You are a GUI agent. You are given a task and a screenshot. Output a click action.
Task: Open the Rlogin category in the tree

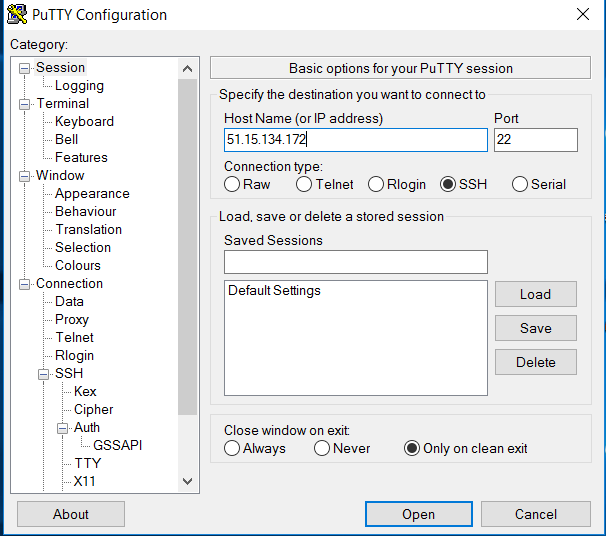point(74,355)
